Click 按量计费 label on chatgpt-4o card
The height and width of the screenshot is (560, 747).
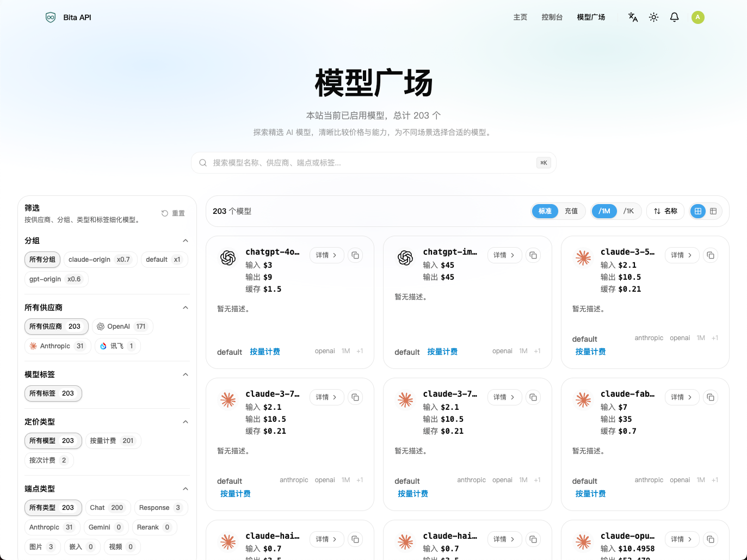point(265,352)
